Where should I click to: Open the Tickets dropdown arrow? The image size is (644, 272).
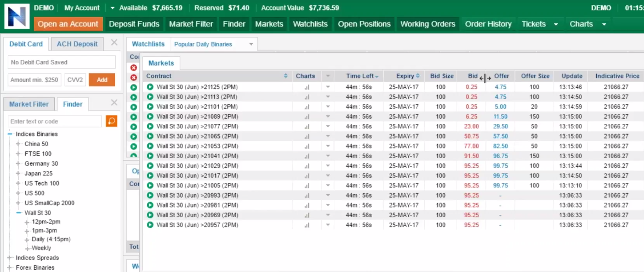tap(556, 24)
